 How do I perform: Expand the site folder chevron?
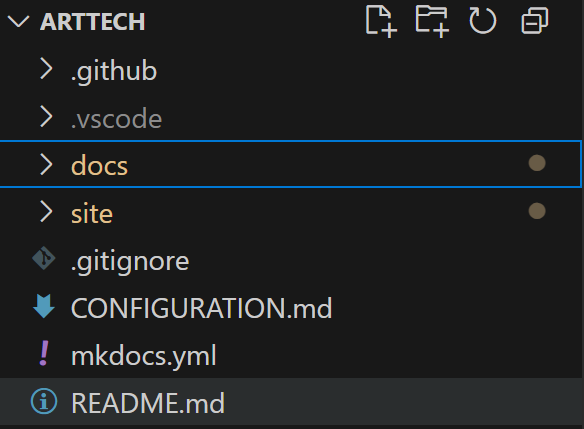point(46,212)
